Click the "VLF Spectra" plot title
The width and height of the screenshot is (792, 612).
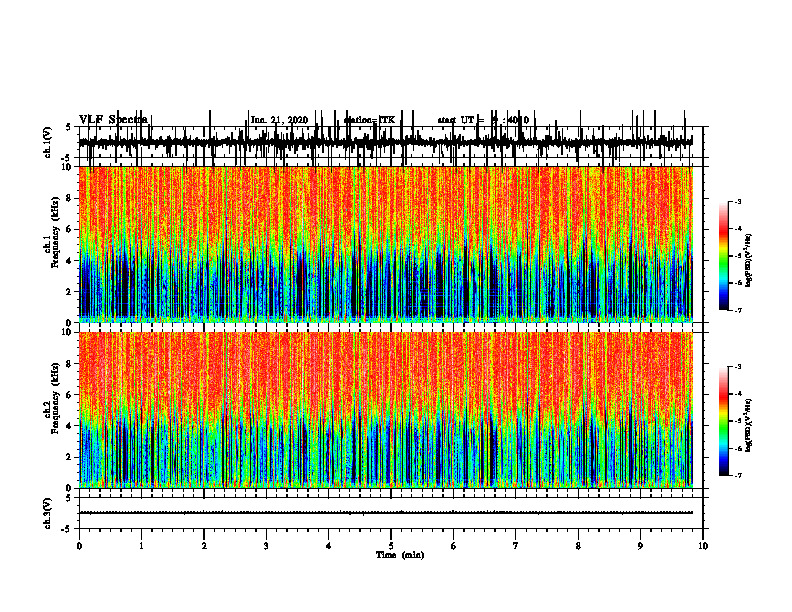(114, 119)
